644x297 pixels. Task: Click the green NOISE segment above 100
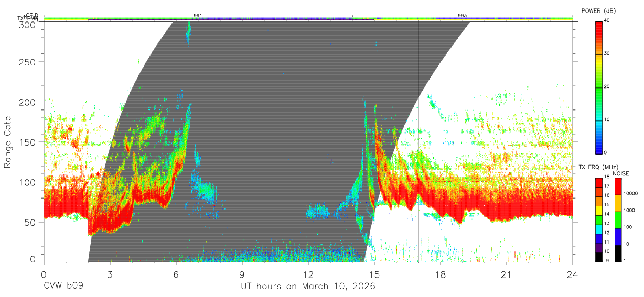[x=618, y=220]
